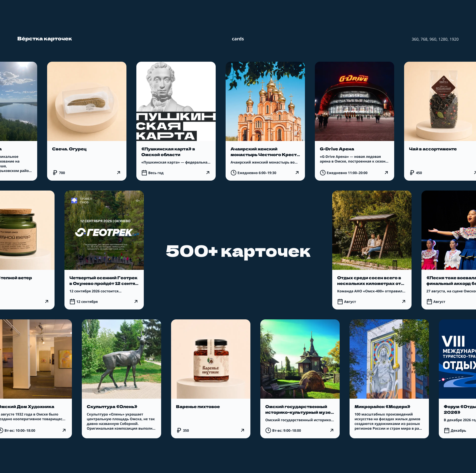This screenshot has width=476, height=473.
Task: Open the Варенье пихтовое jar image
Action: pos(211,359)
